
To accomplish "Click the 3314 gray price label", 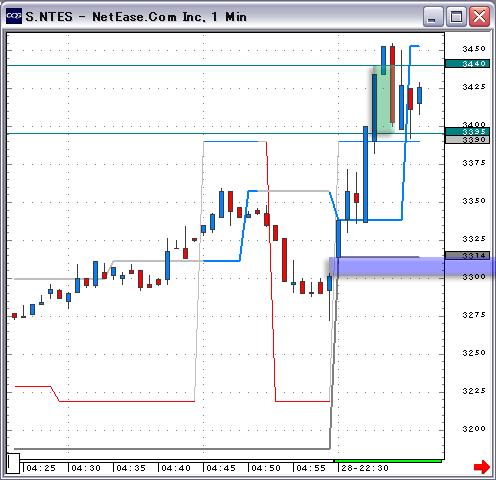I will pos(467,255).
